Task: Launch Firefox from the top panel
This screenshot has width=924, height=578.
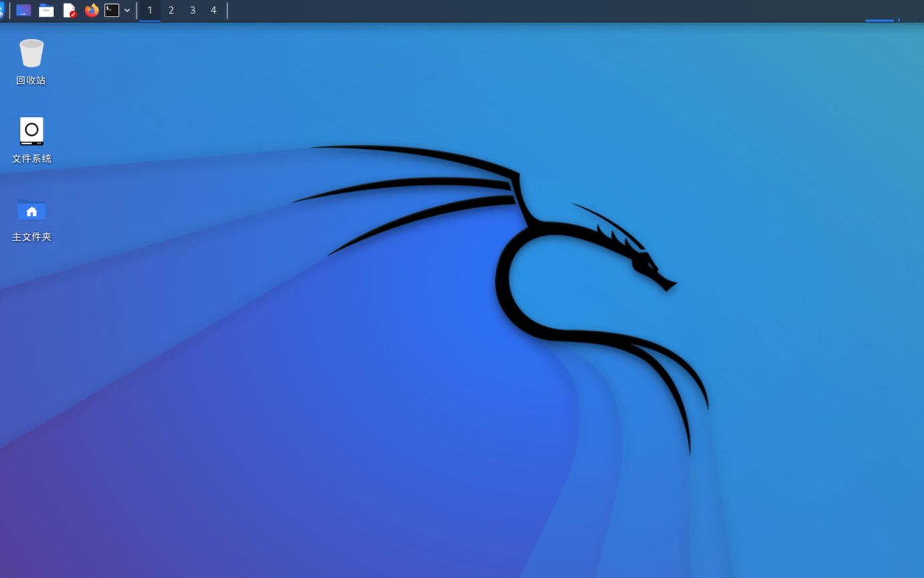Action: pos(91,10)
